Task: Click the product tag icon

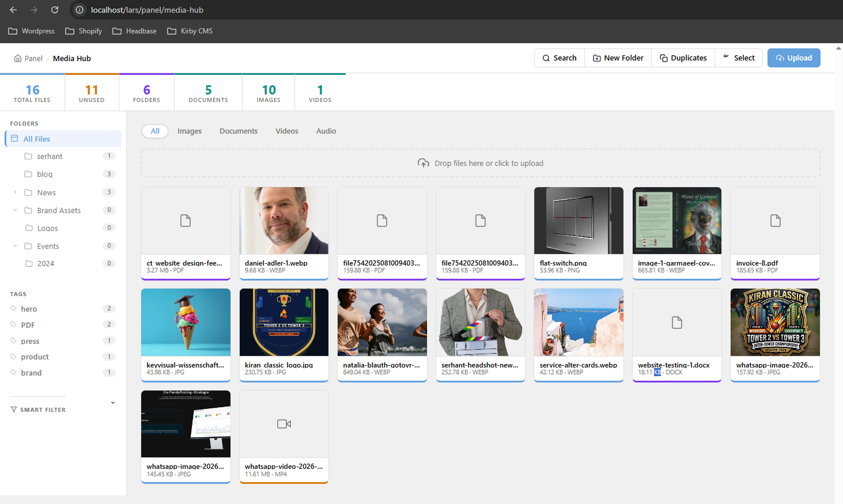Action: click(13, 357)
